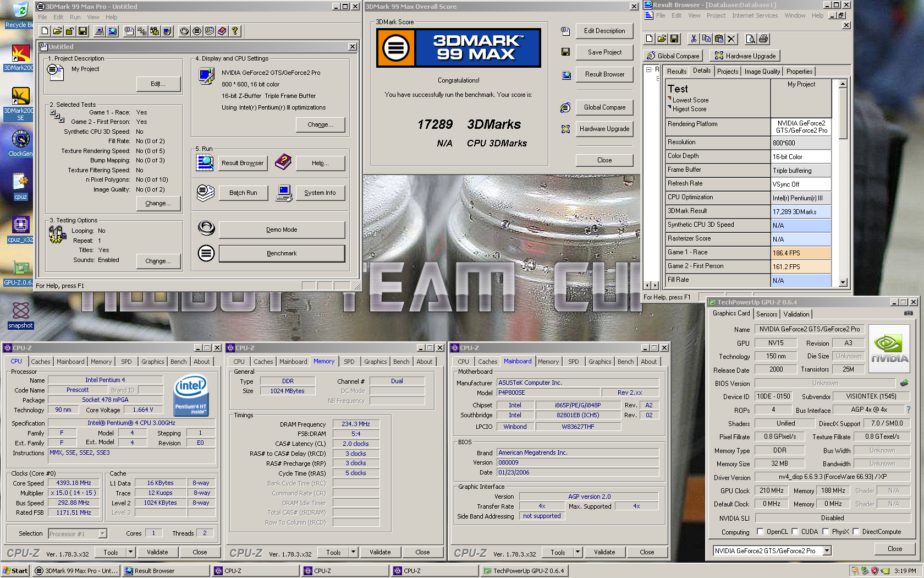924x578 pixels.
Task: Click GPU-Z BIOS save chip icon
Action: [x=904, y=383]
